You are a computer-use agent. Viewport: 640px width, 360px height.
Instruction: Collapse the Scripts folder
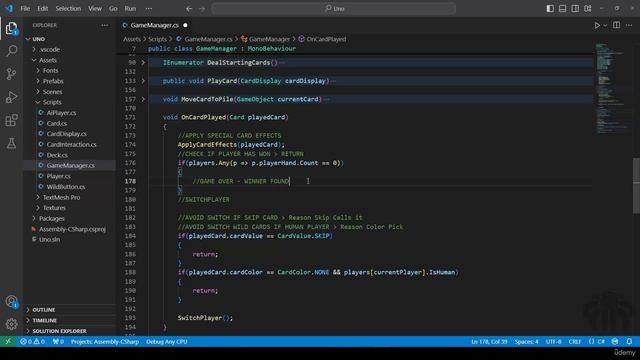pos(52,102)
